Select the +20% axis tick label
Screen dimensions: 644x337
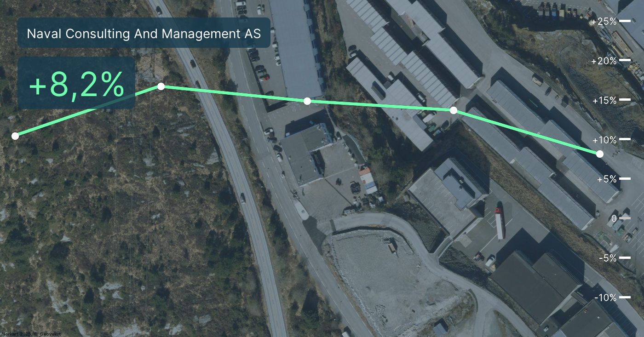(x=604, y=61)
